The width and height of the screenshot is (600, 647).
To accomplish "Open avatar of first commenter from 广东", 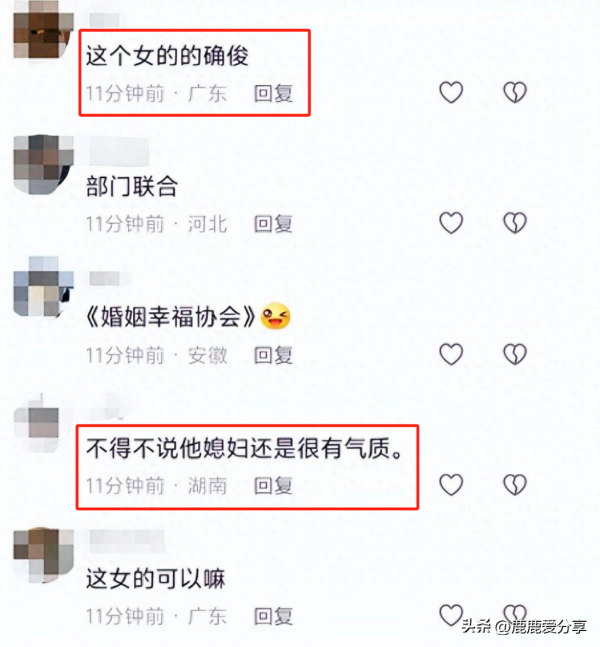I will [x=43, y=30].
